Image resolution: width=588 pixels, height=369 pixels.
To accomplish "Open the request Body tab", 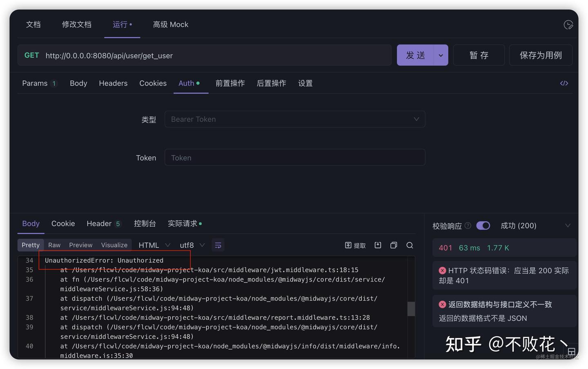I will tap(78, 83).
